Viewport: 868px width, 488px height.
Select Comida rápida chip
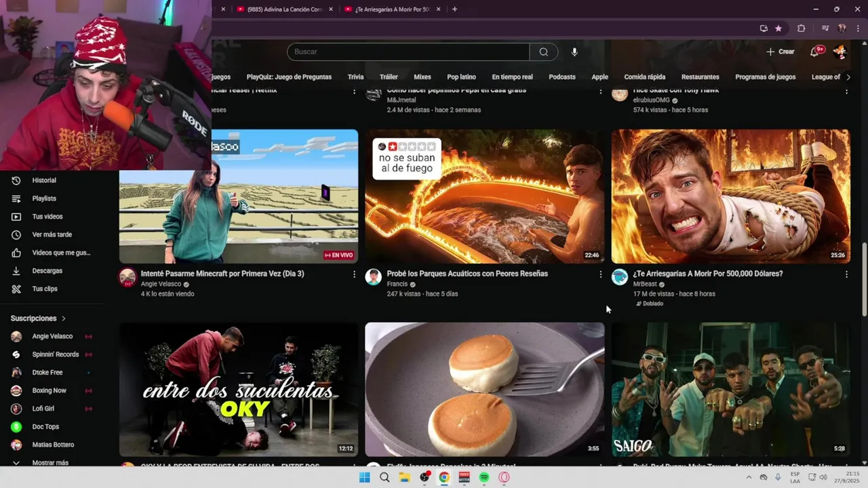644,77
